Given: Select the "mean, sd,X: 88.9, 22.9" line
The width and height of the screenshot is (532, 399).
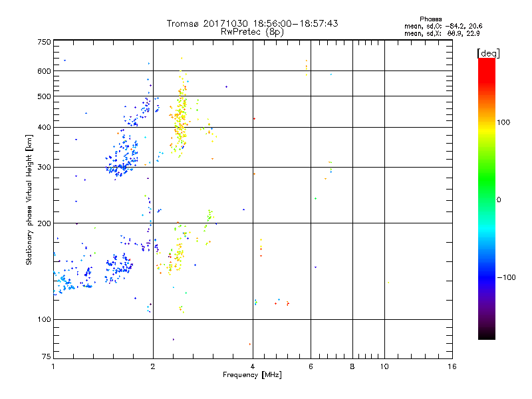Looking at the screenshot, I should (x=442, y=33).
